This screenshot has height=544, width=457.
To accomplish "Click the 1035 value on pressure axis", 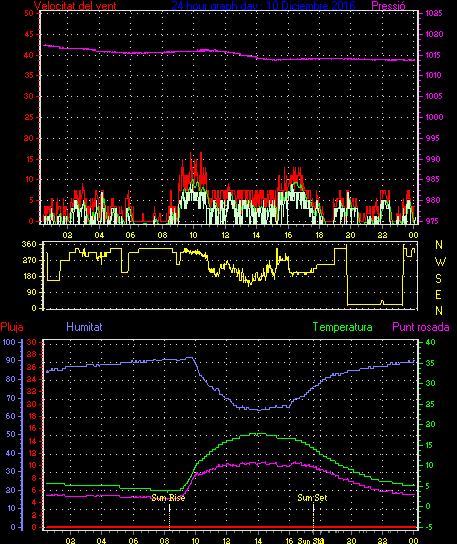I will tap(434, 14).
